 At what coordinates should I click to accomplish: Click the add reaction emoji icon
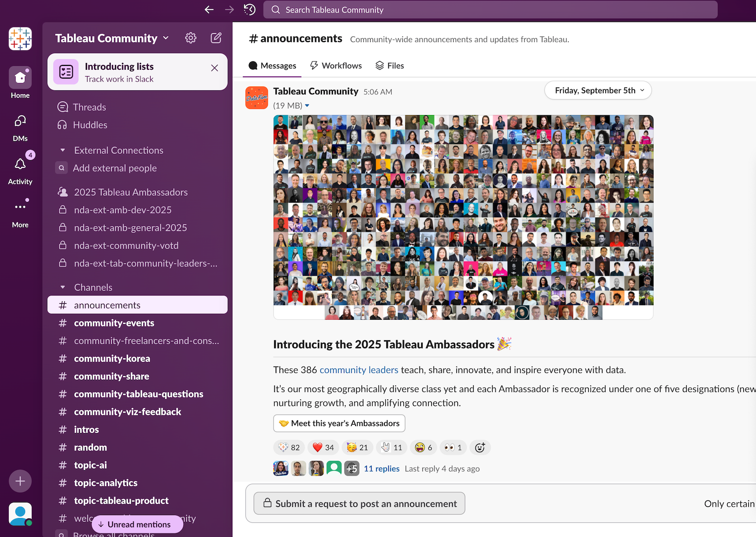tap(480, 448)
